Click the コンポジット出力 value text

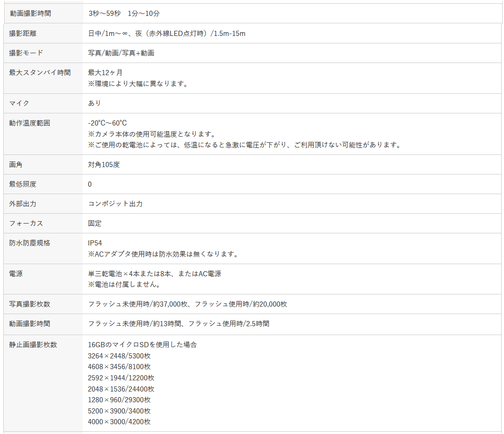[x=115, y=204]
